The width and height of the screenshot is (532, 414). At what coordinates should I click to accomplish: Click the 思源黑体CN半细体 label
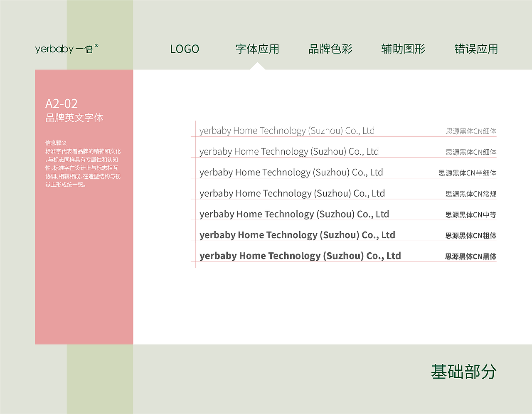468,173
